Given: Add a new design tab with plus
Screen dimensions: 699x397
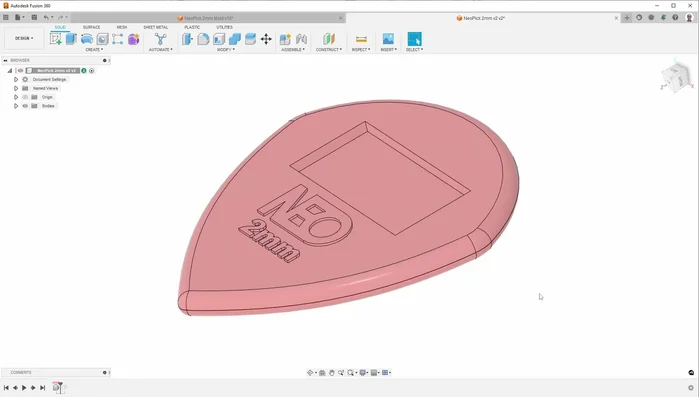Looking at the screenshot, I should 627,18.
